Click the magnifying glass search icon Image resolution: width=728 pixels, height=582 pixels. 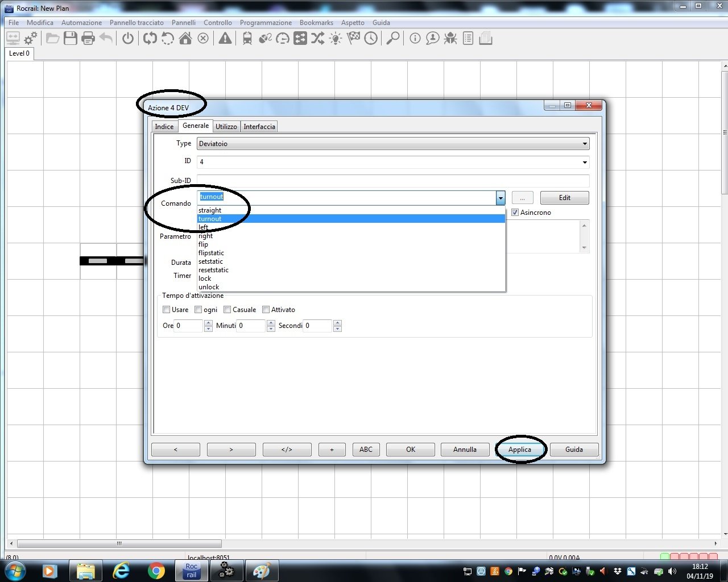point(392,39)
